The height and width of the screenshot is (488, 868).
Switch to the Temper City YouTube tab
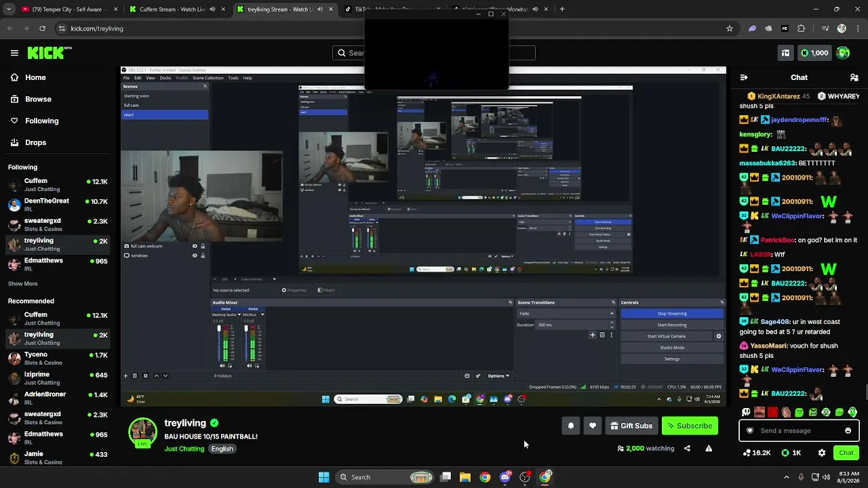[x=68, y=9]
